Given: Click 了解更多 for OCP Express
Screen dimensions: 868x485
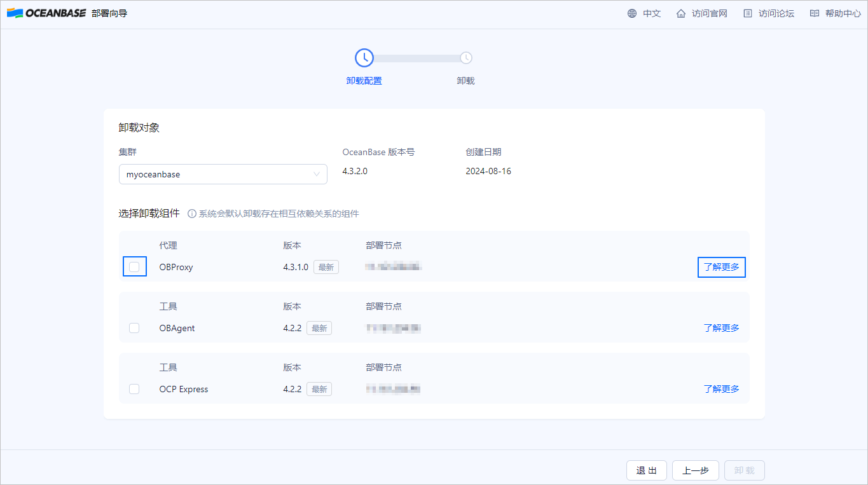Looking at the screenshot, I should tap(722, 389).
